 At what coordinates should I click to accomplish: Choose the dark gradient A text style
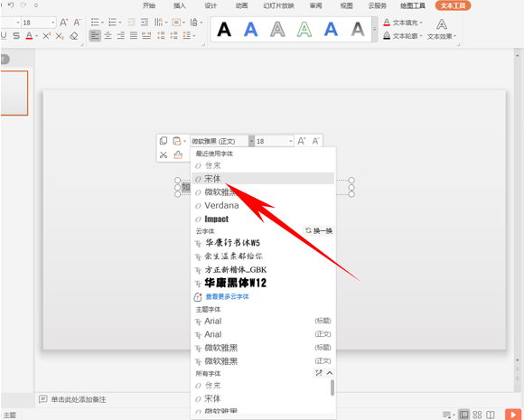358,30
